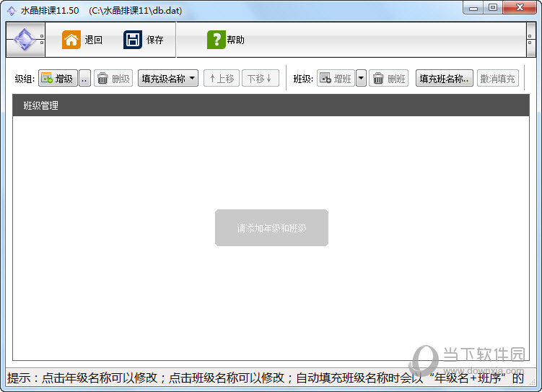This screenshot has width=542, height=392.
Task: Click the crystal diamond logo button
Action: click(25, 40)
